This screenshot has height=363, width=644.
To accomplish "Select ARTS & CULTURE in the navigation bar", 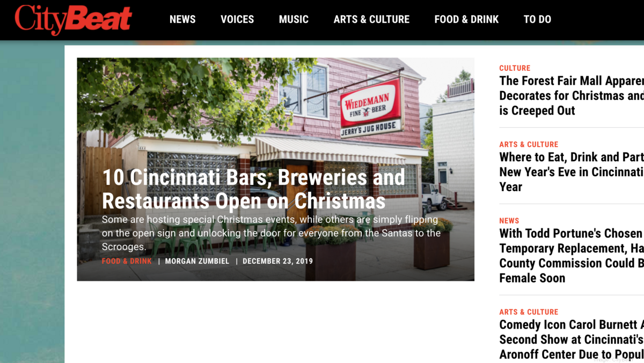I will pos(371,19).
